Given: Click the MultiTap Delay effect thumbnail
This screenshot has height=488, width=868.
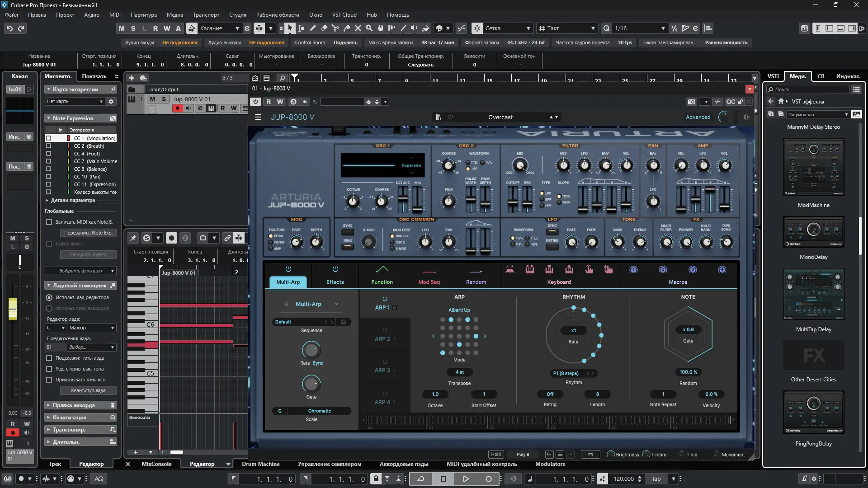Looking at the screenshot, I should [813, 295].
